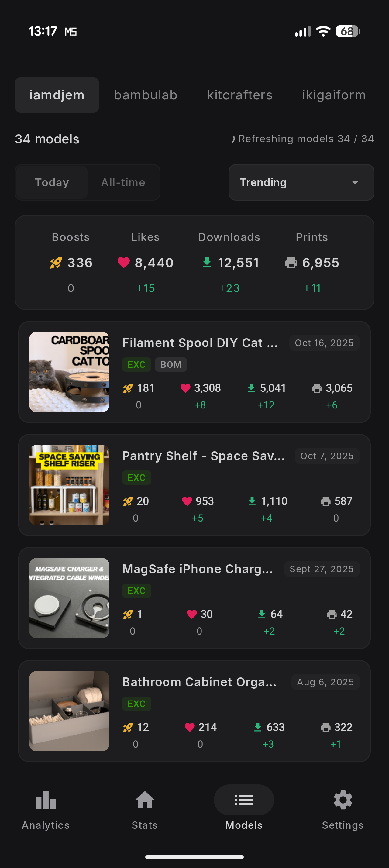Switch to the ikigaiform tab
Image resolution: width=389 pixels, height=868 pixels.
point(333,95)
